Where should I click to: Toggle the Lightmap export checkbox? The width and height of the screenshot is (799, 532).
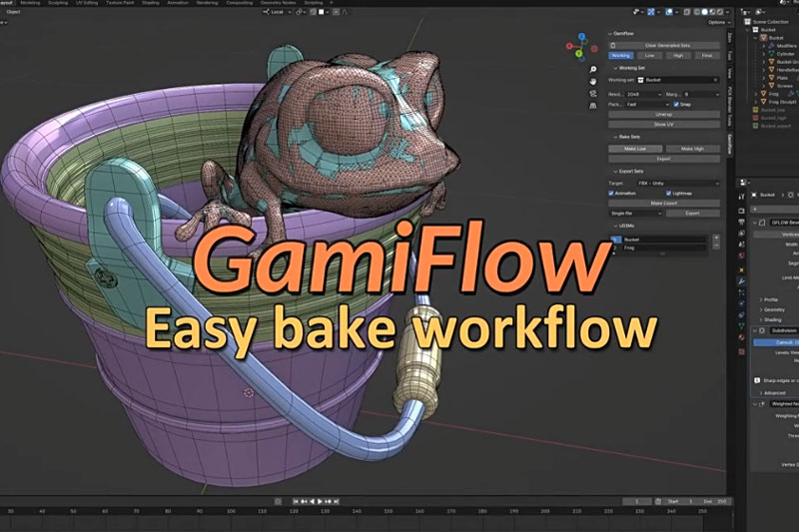668,194
